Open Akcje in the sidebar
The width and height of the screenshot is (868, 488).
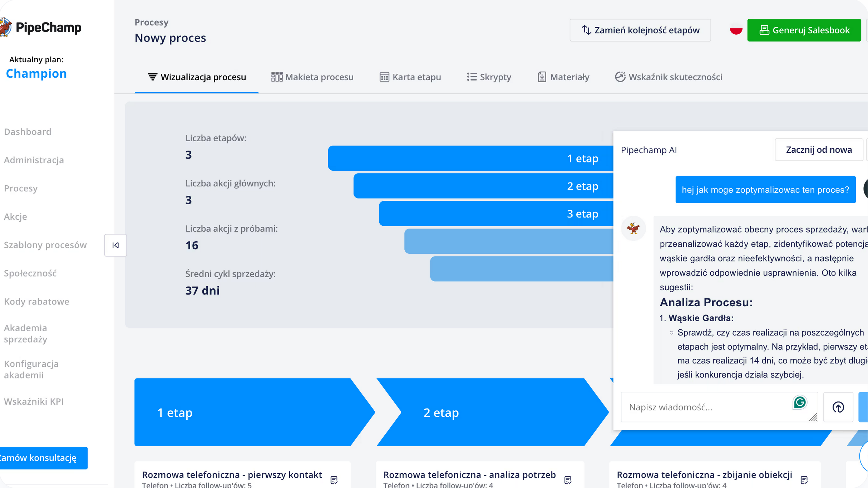click(x=15, y=216)
